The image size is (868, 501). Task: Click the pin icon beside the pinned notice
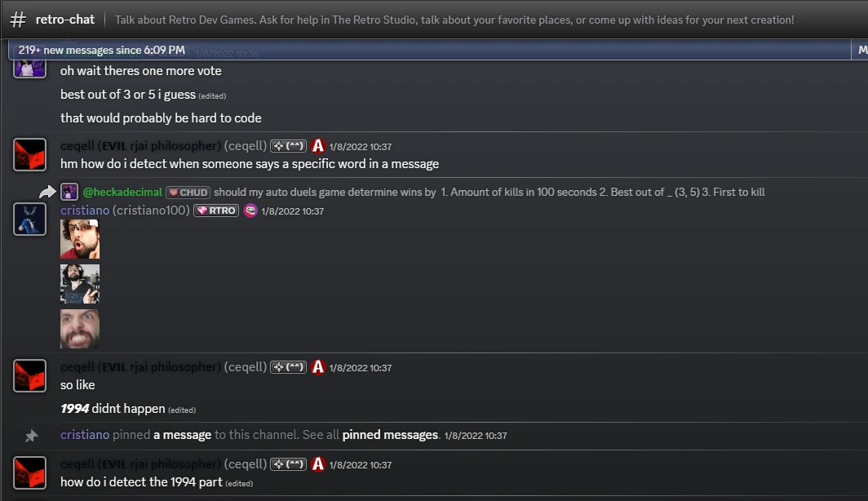pos(31,436)
